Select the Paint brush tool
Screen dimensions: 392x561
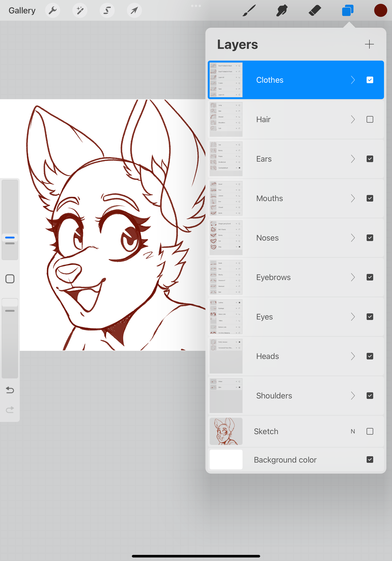tap(249, 10)
